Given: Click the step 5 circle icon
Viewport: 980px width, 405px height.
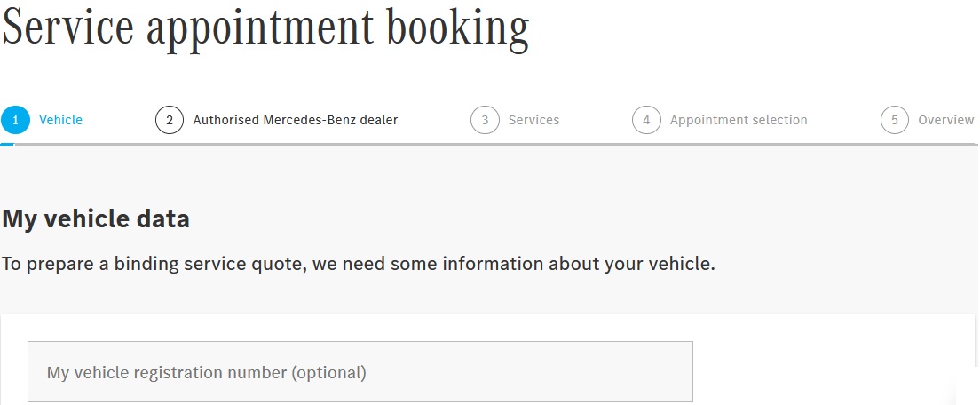Looking at the screenshot, I should (x=895, y=120).
